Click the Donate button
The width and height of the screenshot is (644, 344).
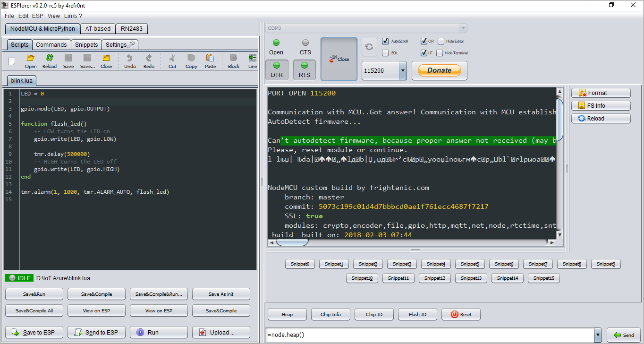(x=439, y=70)
